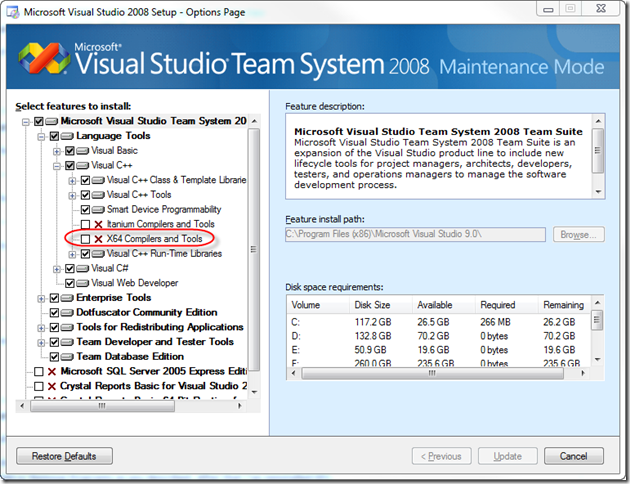Expand Visual C++ Class & Template Libraries node
Image resolution: width=630 pixels, height=484 pixels.
coord(72,181)
